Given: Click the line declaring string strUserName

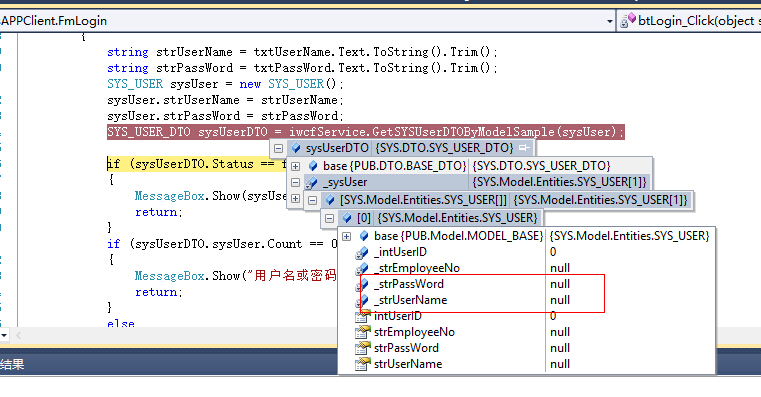Looking at the screenshot, I should 302,52.
